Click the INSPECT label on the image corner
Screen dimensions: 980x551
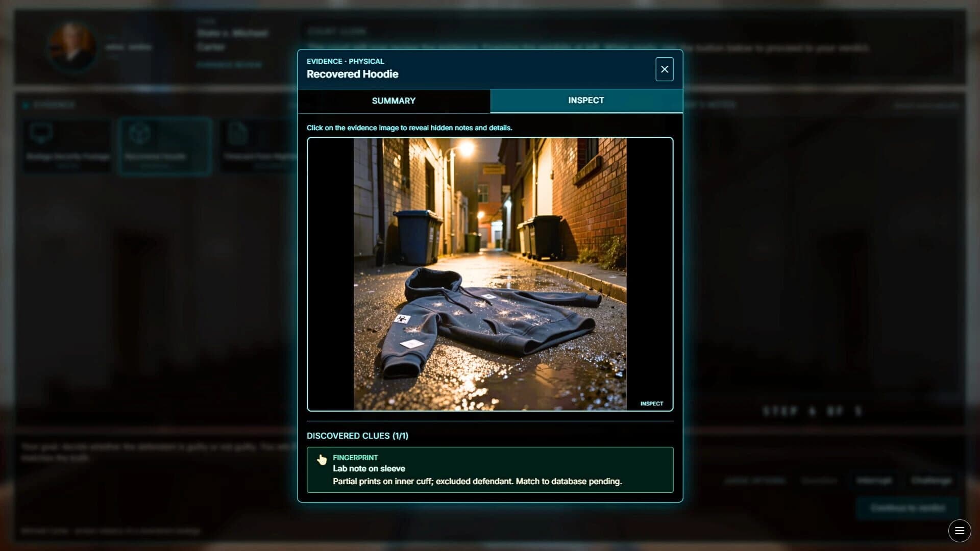[x=652, y=403]
